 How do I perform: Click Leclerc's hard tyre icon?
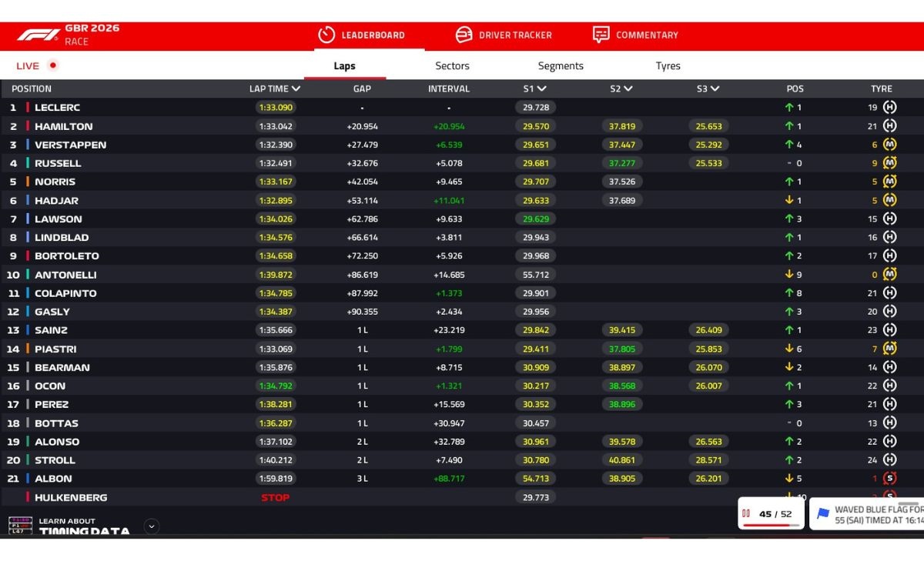click(889, 108)
